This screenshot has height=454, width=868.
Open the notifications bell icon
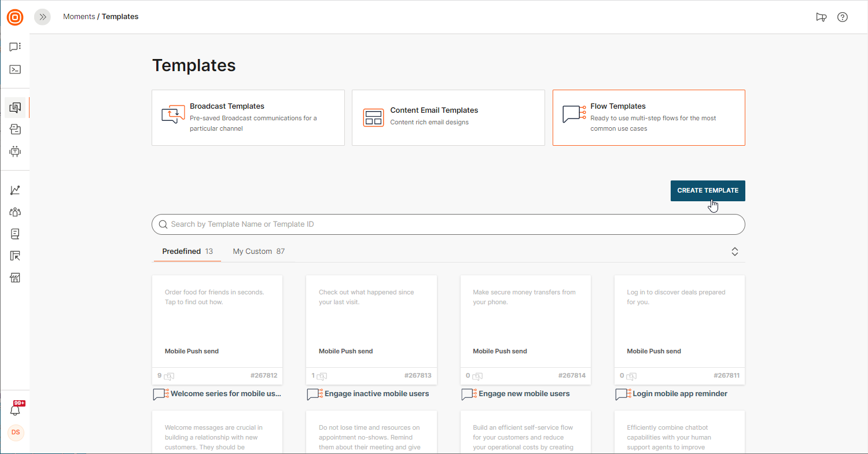tap(15, 410)
